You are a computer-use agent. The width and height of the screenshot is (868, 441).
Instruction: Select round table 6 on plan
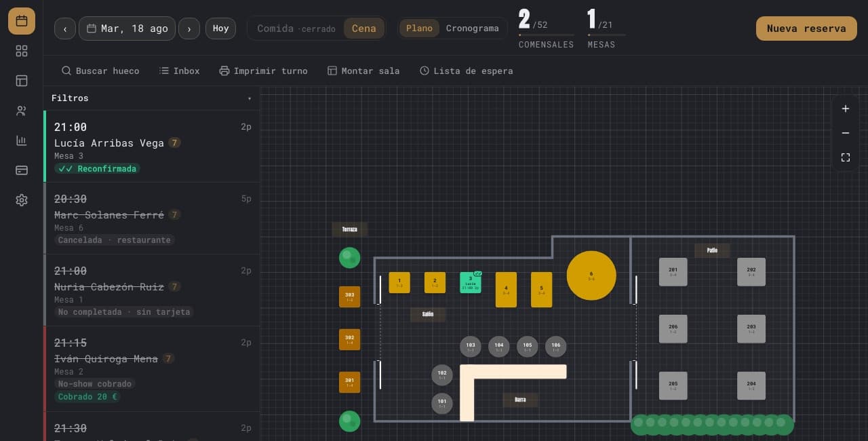pyautogui.click(x=591, y=275)
